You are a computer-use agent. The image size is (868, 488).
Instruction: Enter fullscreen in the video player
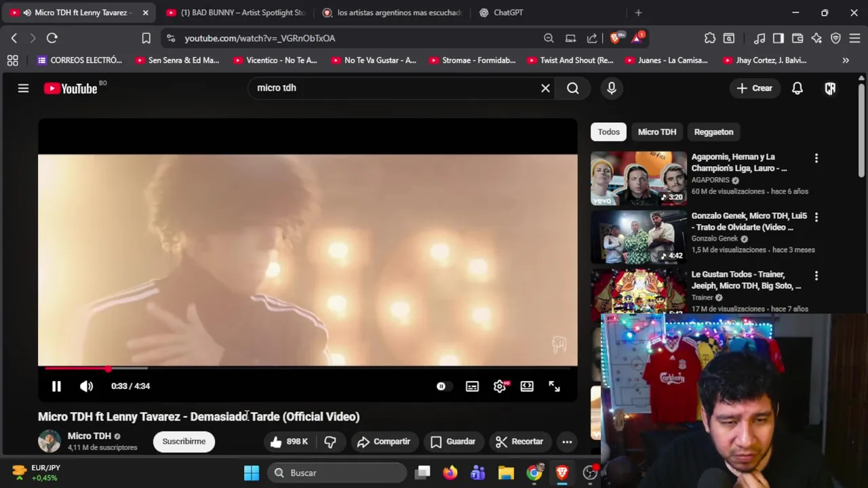[554, 386]
